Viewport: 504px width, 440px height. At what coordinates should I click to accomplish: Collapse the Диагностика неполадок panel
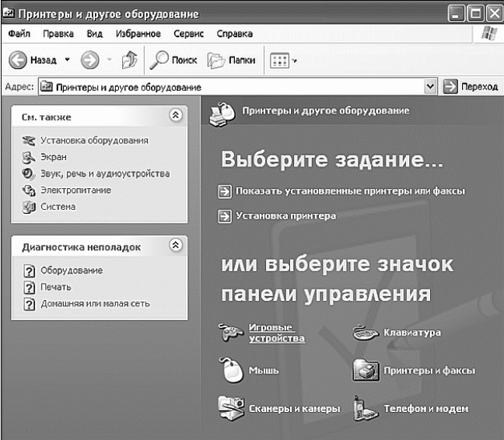click(176, 245)
